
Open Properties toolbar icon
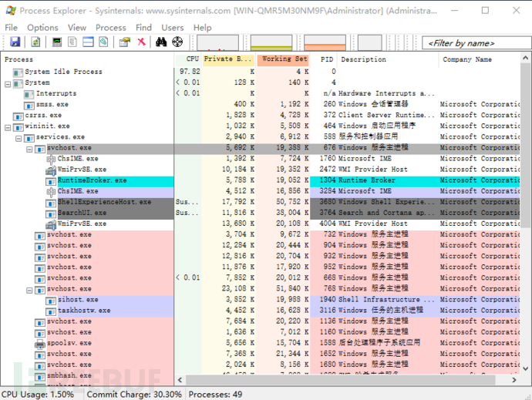125,42
